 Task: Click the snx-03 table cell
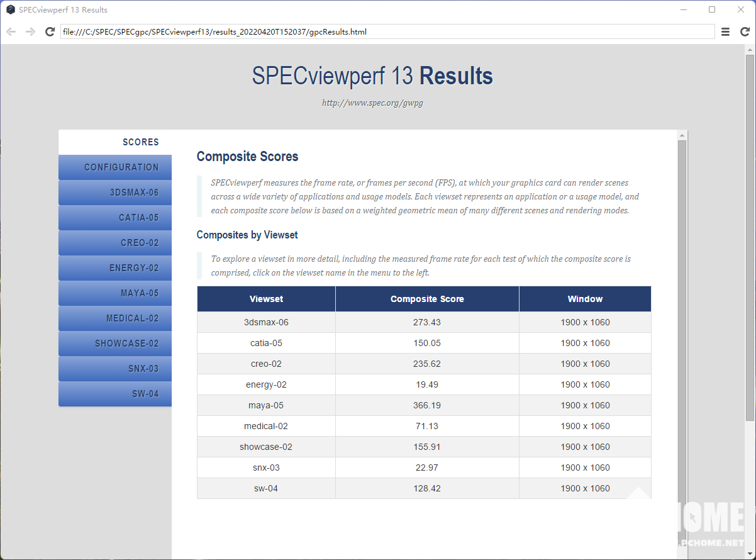click(266, 468)
